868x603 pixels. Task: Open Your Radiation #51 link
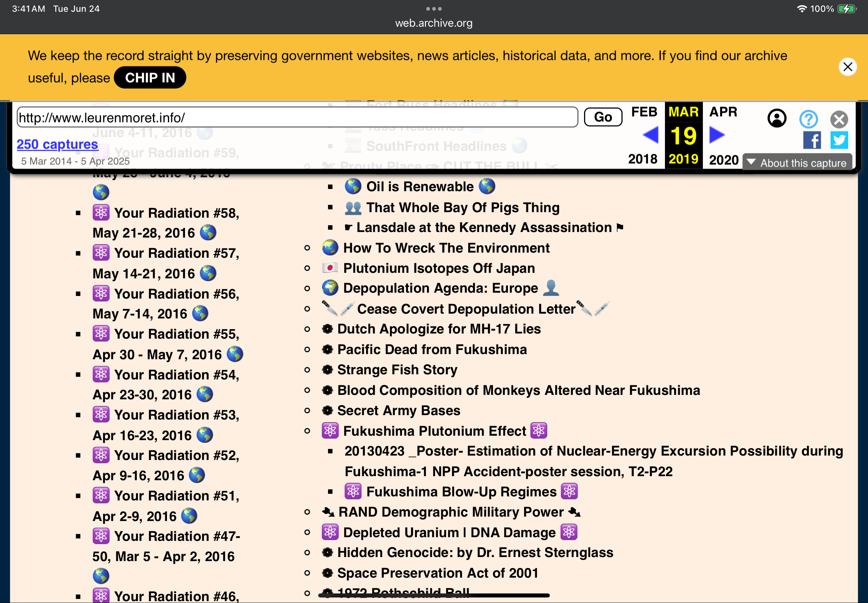tap(166, 506)
